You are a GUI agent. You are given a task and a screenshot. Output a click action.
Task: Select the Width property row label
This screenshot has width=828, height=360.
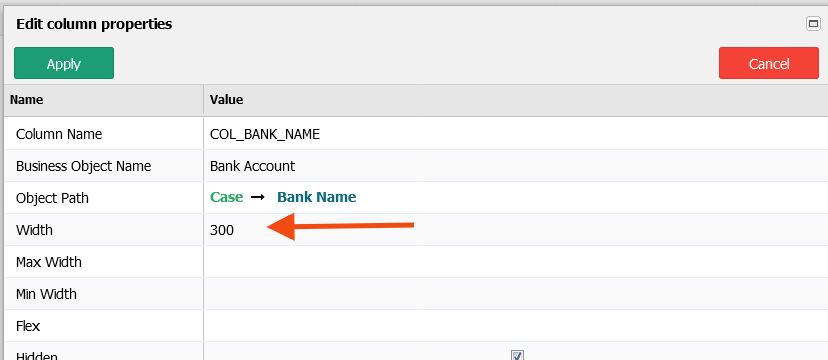point(34,230)
